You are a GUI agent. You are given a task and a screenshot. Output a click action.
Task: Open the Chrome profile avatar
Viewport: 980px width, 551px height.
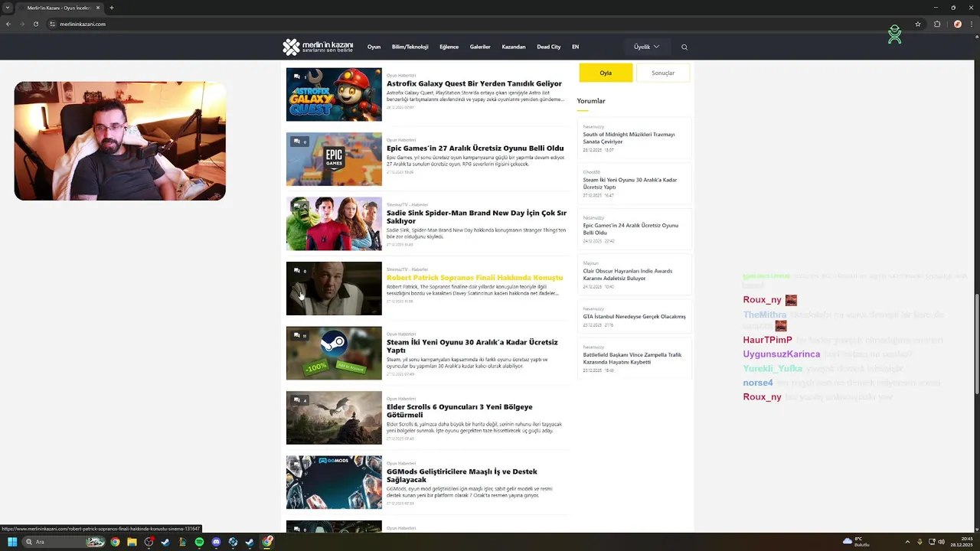(x=957, y=24)
